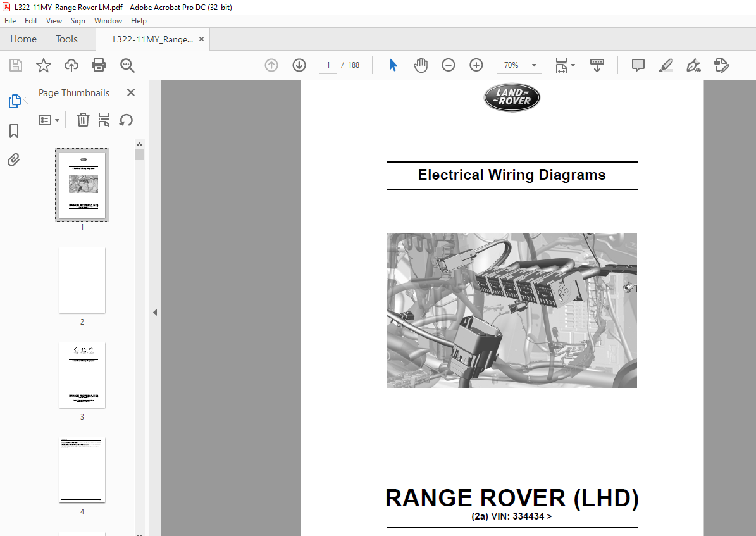The height and width of the screenshot is (536, 756).
Task: Open the Fill & Sign pen tool
Action: pyautogui.click(x=693, y=65)
